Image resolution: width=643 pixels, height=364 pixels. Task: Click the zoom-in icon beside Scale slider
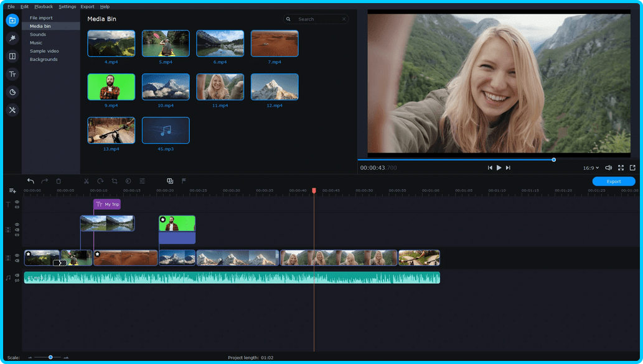coord(66,357)
